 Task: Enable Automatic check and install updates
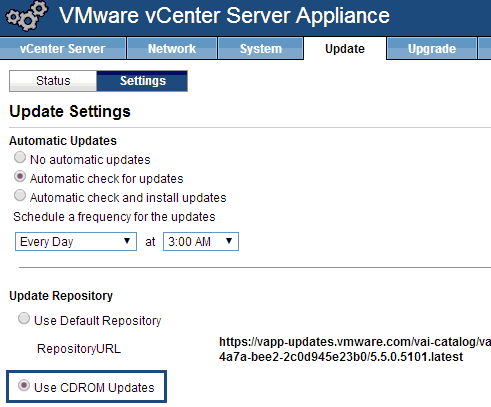tap(20, 195)
